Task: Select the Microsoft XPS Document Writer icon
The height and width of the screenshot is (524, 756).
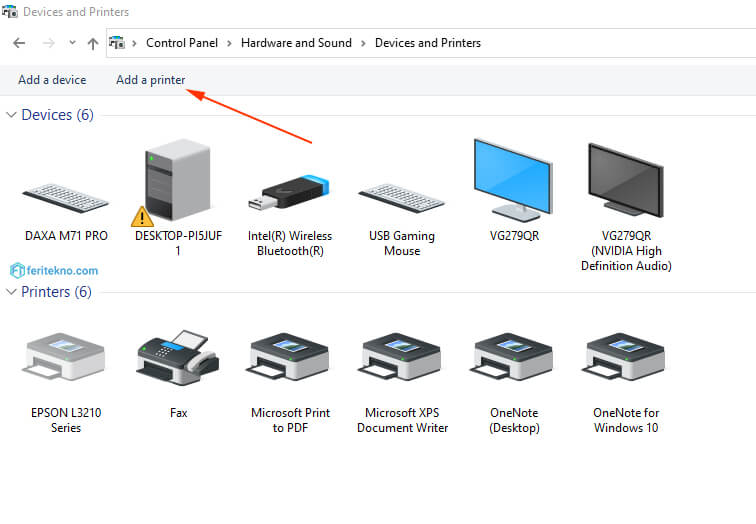Action: pyautogui.click(x=400, y=357)
